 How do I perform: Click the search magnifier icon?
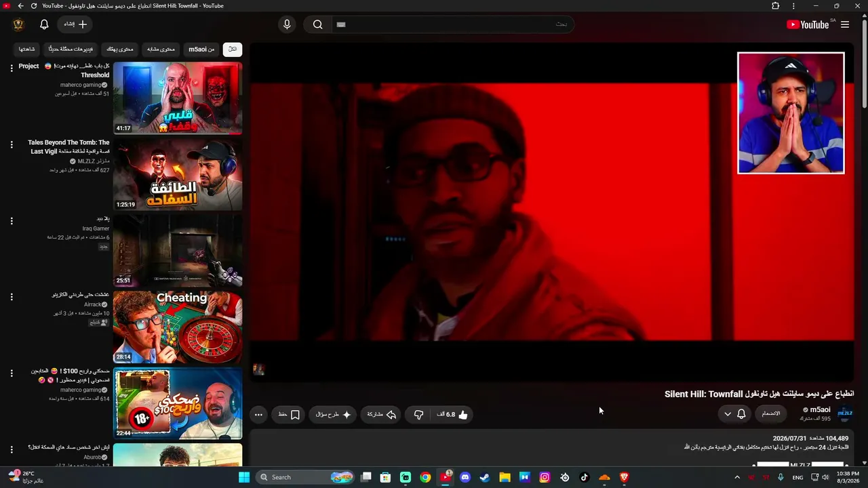(x=317, y=24)
